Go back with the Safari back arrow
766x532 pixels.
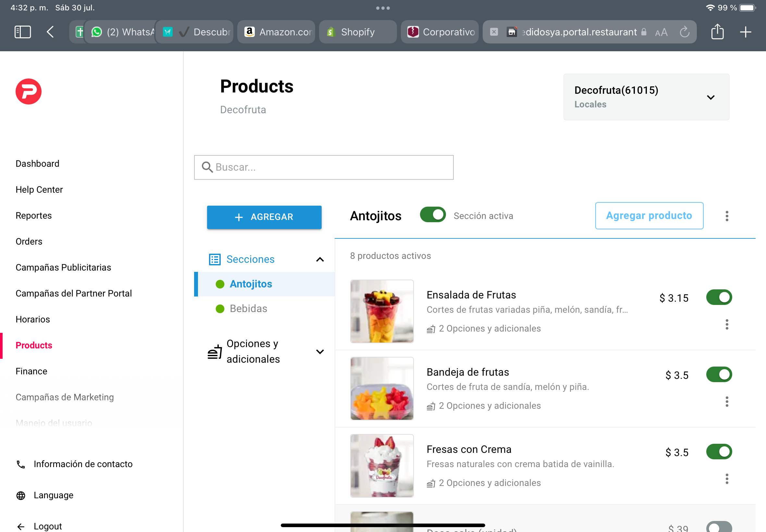(50, 32)
